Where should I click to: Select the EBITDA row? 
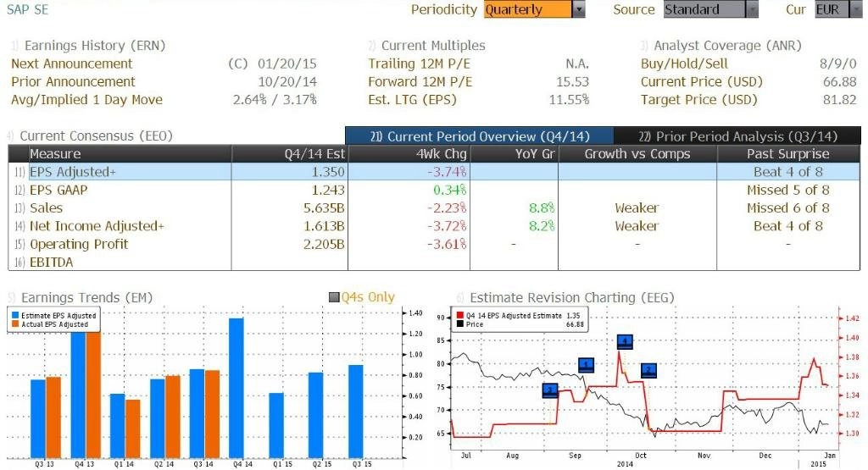pos(434,262)
